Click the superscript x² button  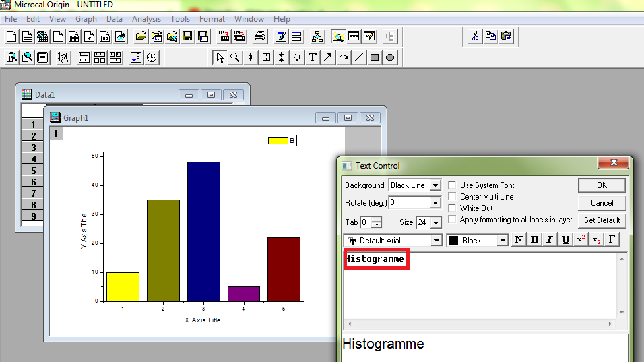(580, 240)
